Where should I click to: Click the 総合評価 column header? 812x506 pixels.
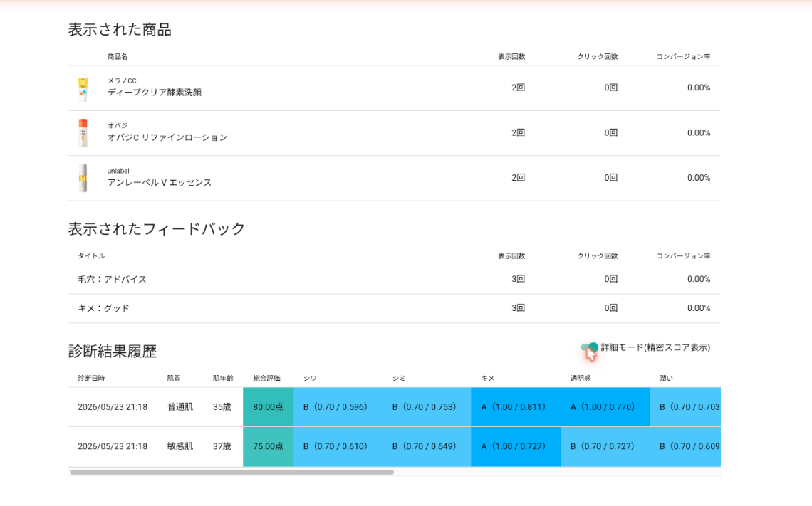(266, 378)
